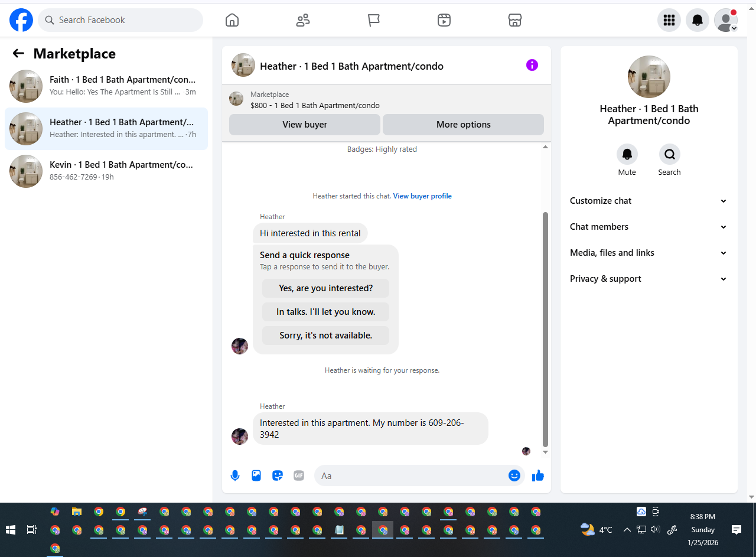The image size is (756, 557).
Task: Open the Windows Start menu
Action: click(x=11, y=530)
